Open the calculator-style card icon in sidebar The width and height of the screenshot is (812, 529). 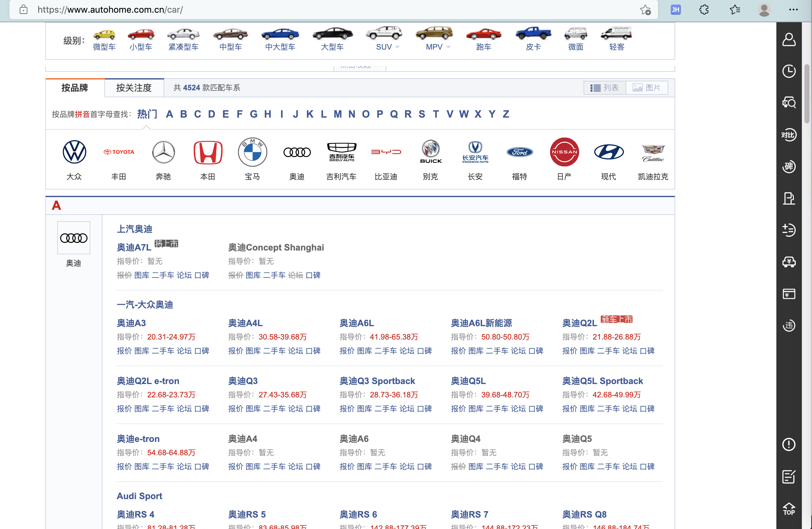(x=789, y=294)
